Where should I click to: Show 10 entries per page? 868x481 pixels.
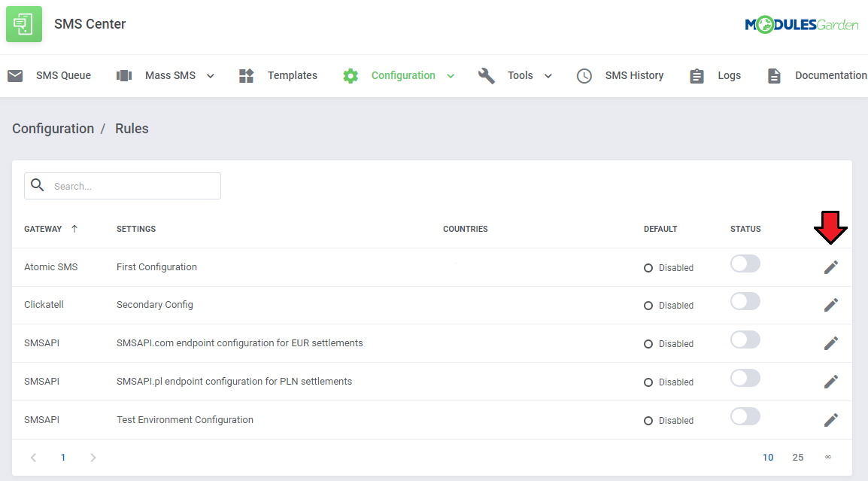click(768, 457)
